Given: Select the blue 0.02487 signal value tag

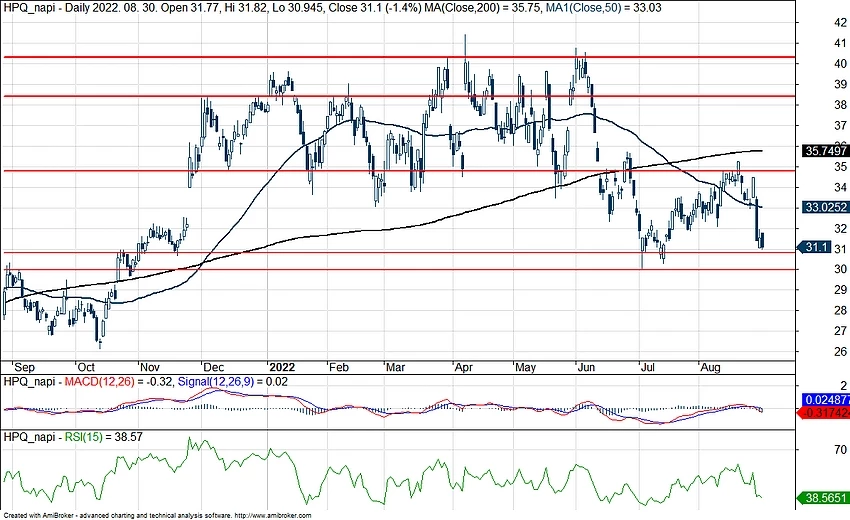Looking at the screenshot, I should click(x=826, y=400).
